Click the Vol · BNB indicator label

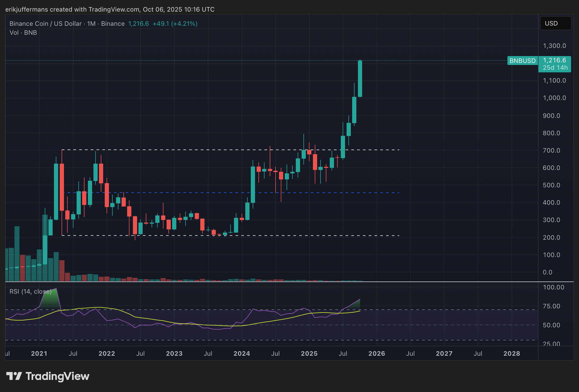click(23, 33)
